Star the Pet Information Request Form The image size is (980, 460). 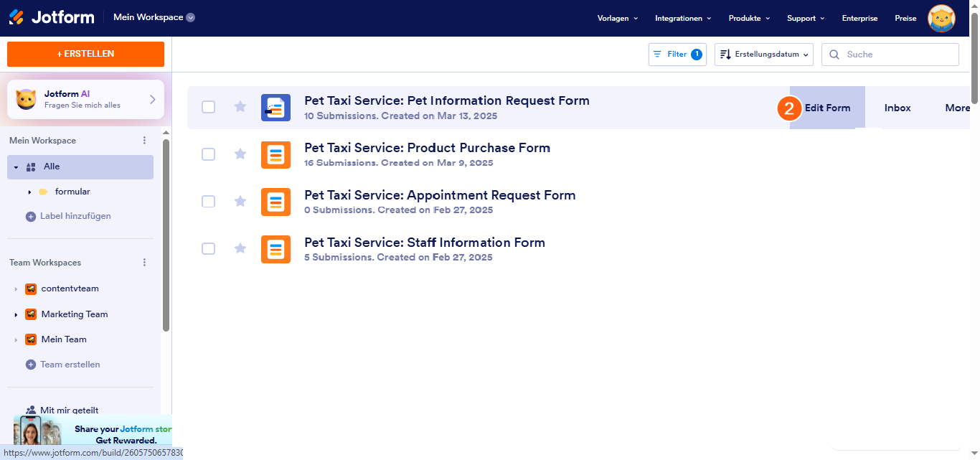point(240,107)
